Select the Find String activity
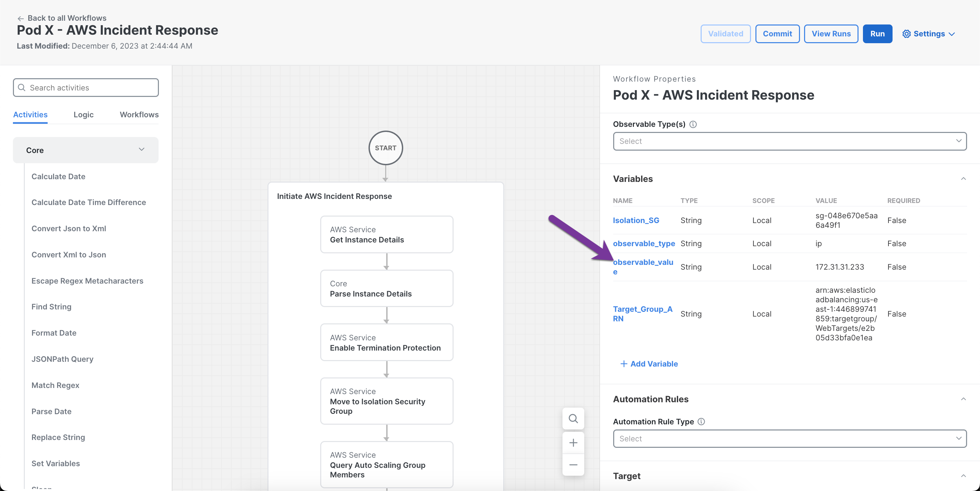The image size is (980, 491). point(51,307)
